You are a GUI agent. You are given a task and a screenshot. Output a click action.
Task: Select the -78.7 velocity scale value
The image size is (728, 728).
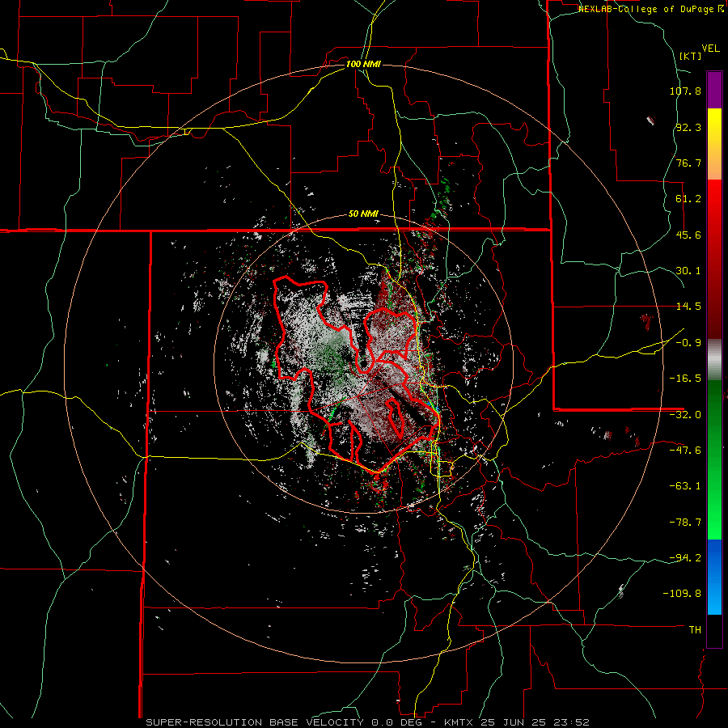pos(685,523)
